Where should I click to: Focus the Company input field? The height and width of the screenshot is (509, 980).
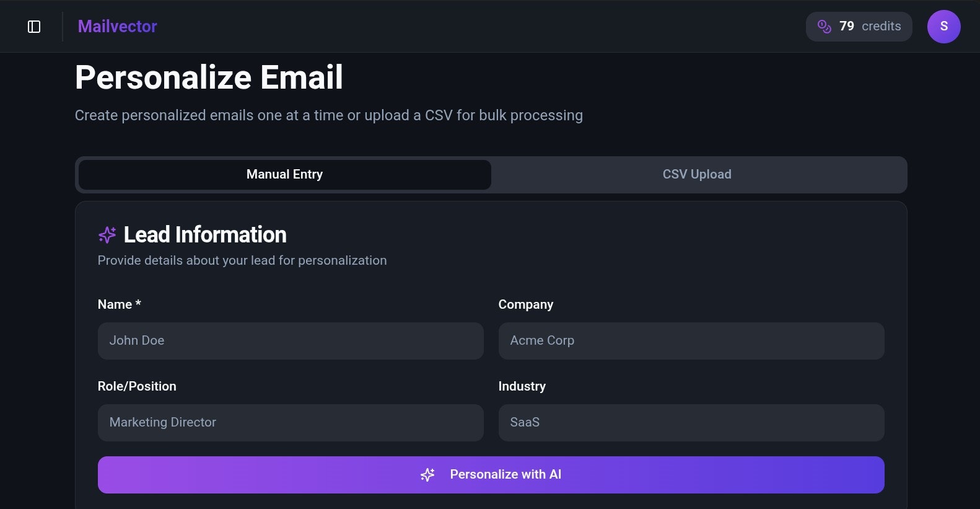pos(691,341)
